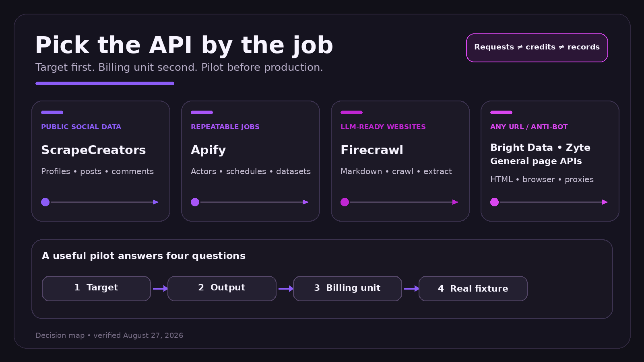Click 'A useful pilot answers four questions' heading
Screen dimensions: 644x362
[x=144, y=256]
